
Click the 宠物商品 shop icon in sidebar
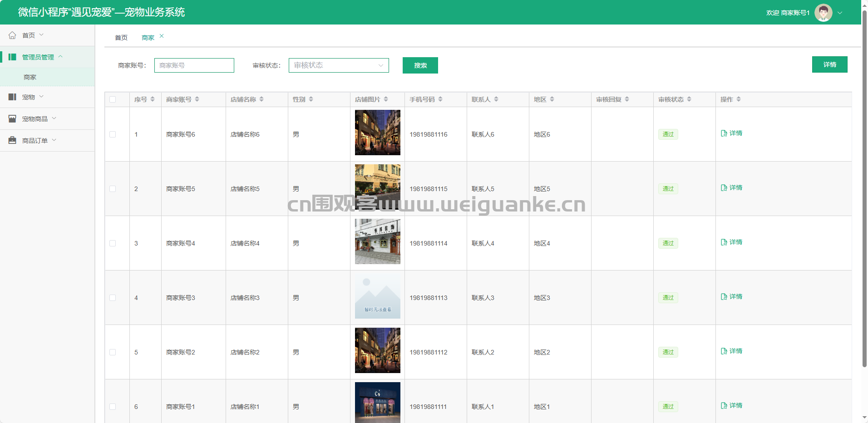tap(12, 119)
